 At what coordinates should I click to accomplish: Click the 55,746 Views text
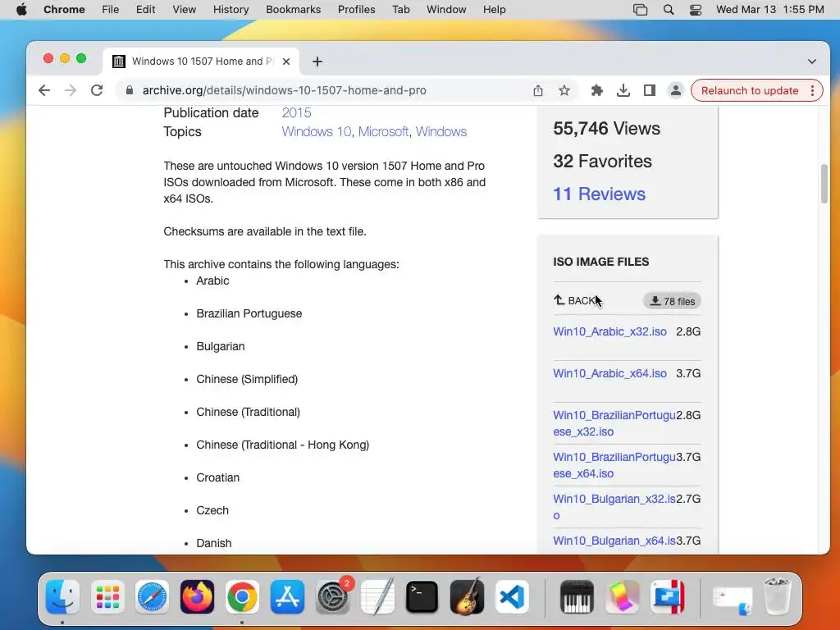pos(606,129)
